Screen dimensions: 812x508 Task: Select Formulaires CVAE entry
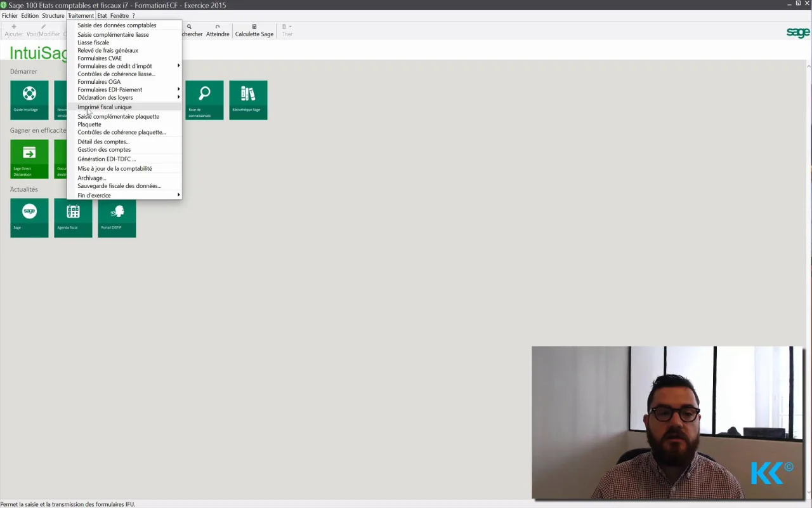click(124, 58)
